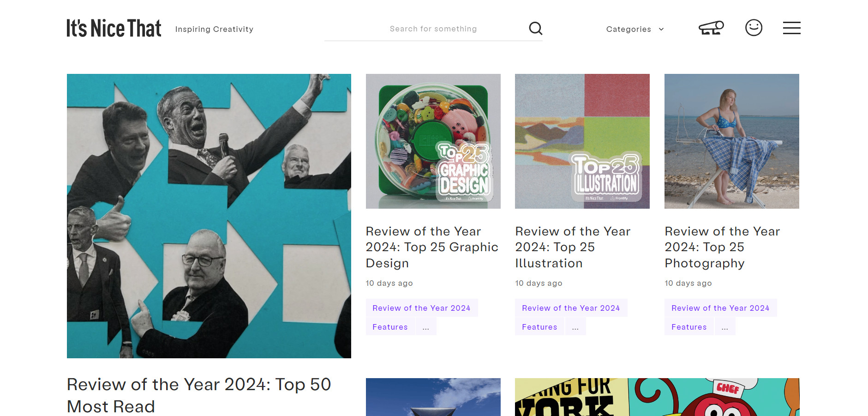Open the Top 25 Illustration thumbnail
This screenshot has width=868, height=416.
click(x=582, y=141)
